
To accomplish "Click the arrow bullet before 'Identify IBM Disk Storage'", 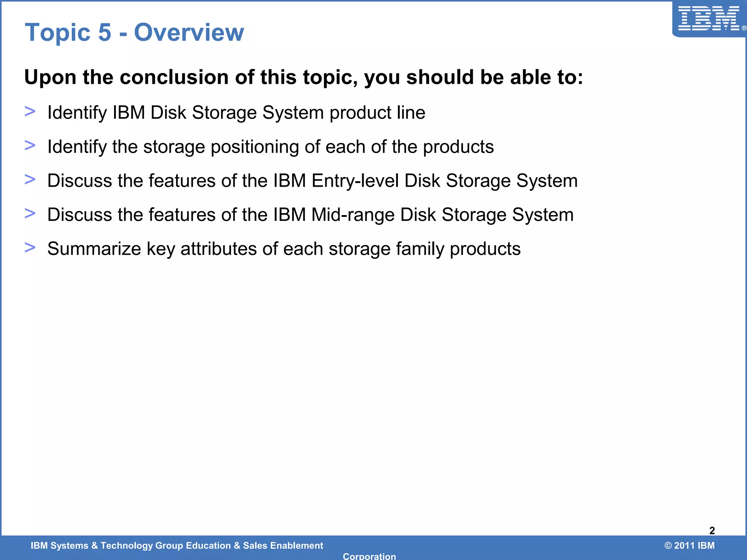I will 30,111.
